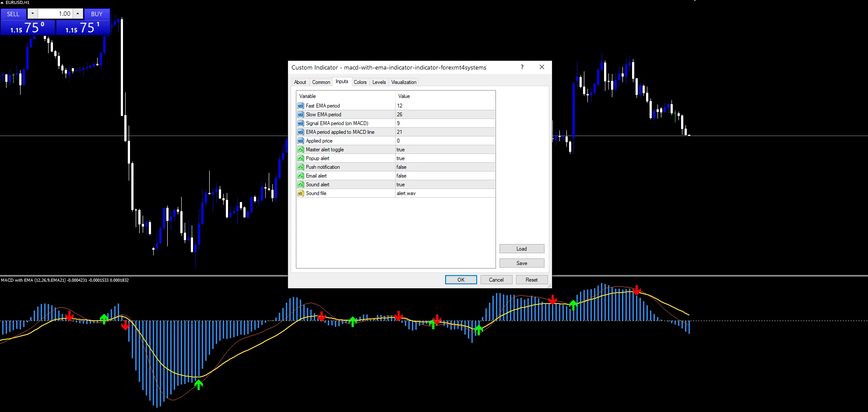Select the Sound file label
868x412 pixels.
[x=316, y=193]
